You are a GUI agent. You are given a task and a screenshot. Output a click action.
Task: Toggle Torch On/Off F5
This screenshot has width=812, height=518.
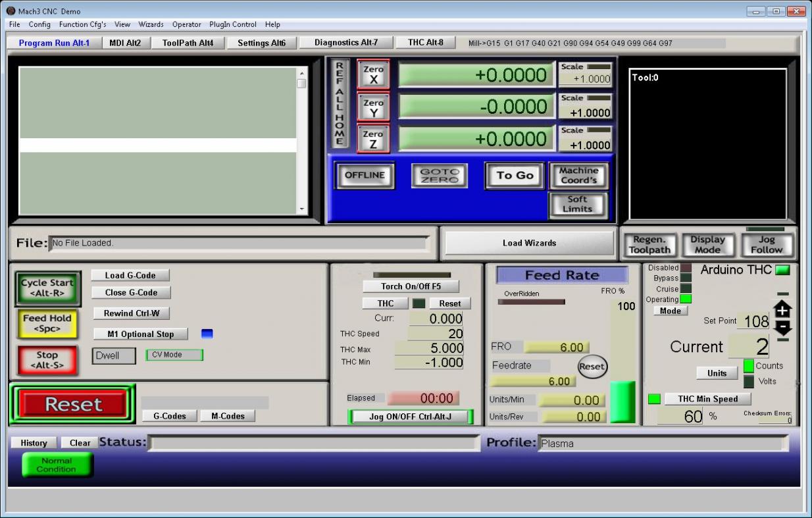click(x=411, y=286)
